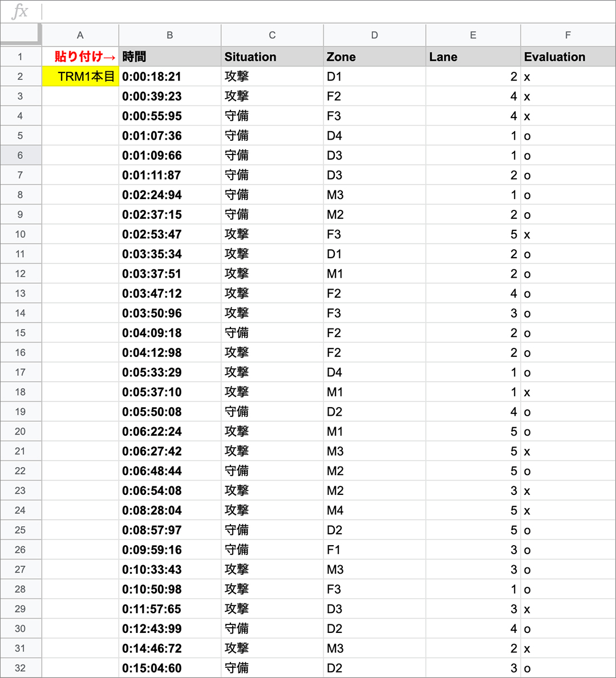Select the F1 zone cell
This screenshot has width=616, height=678.
click(x=374, y=550)
